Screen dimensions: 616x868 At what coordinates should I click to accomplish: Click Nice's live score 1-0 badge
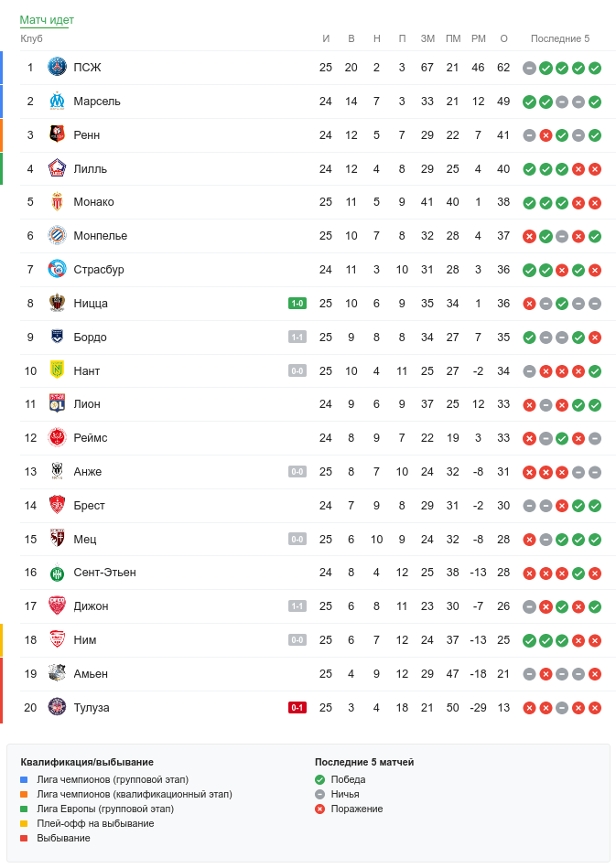pyautogui.click(x=297, y=304)
